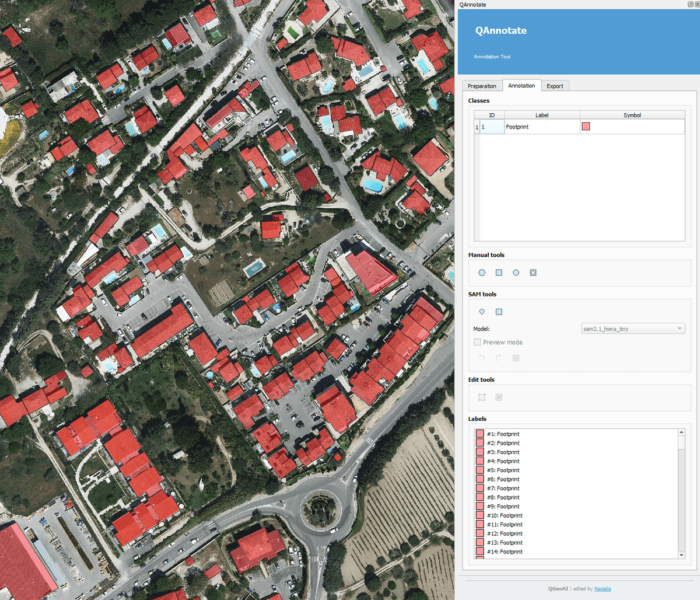Select the rectangle drawing tool under Manual tools
This screenshot has width=700, height=600.
[x=499, y=273]
